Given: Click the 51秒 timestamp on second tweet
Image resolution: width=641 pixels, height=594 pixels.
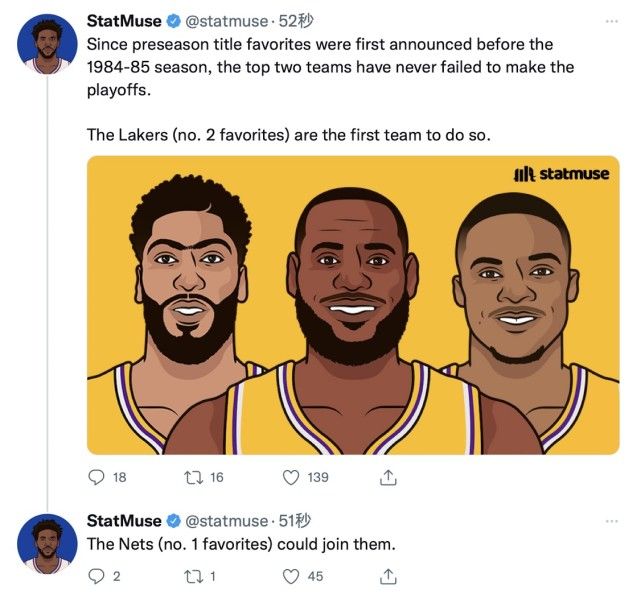Looking at the screenshot, I should coord(296,520).
